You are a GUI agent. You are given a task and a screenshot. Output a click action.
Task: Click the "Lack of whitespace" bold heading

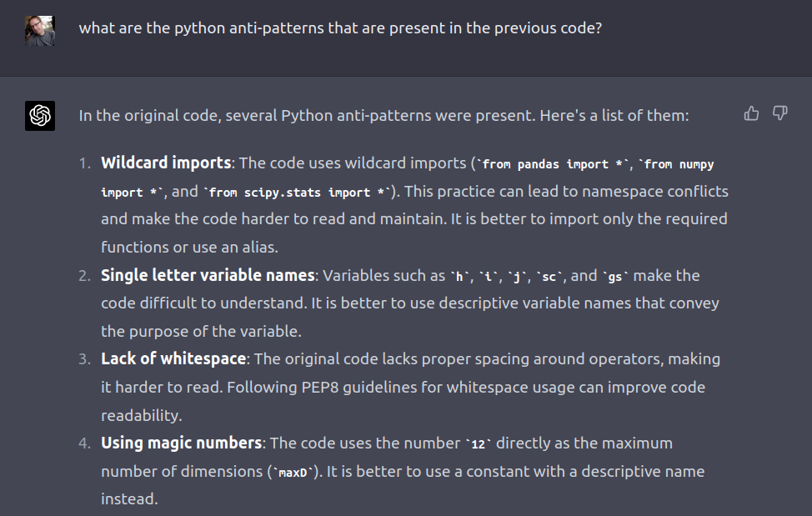(173, 358)
